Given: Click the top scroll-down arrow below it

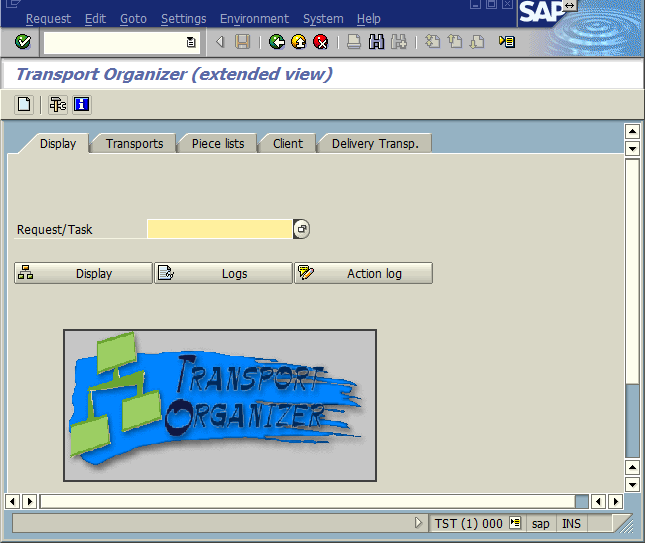Looking at the screenshot, I should pos(632,148).
